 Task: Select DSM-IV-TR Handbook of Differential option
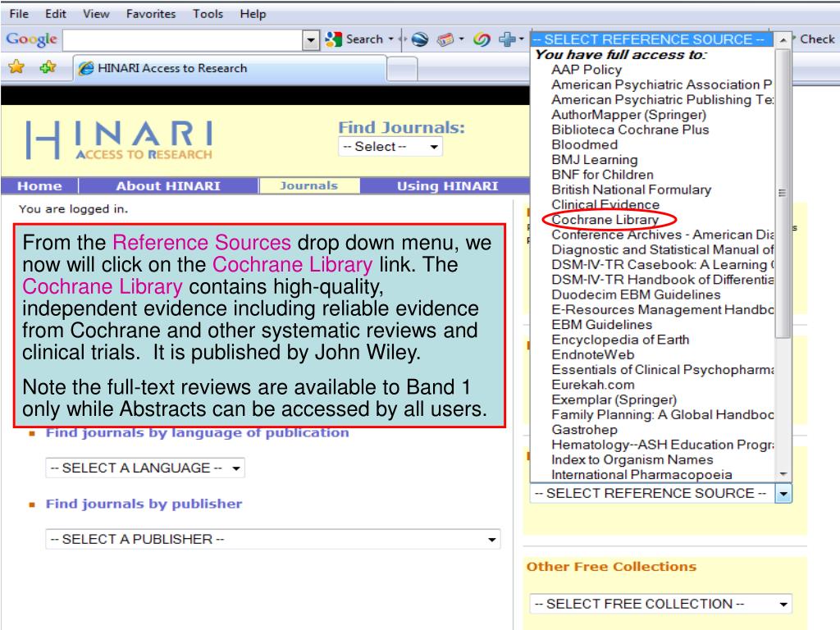coord(662,280)
